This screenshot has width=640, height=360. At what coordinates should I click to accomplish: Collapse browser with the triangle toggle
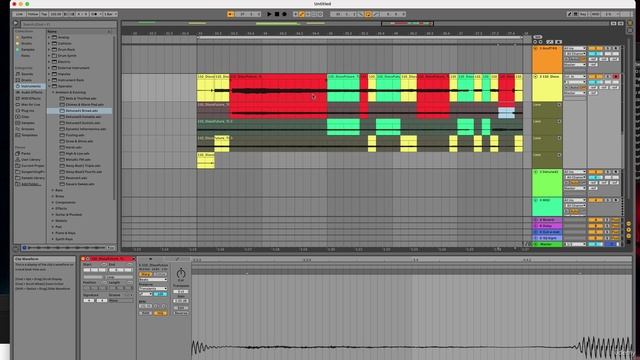(16, 24)
